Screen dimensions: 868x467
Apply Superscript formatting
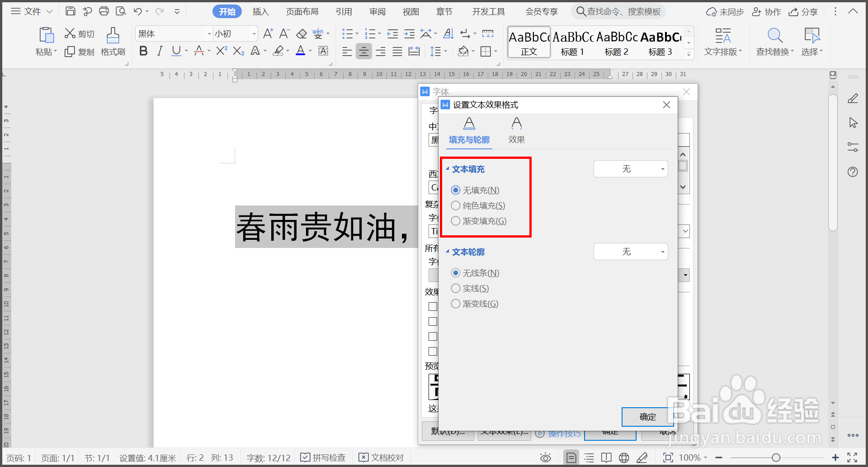[222, 51]
